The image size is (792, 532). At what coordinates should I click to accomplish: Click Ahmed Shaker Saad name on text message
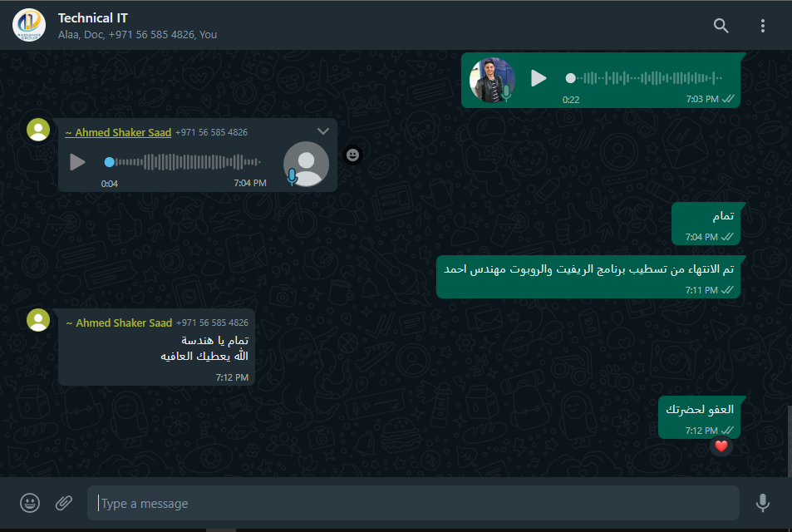(119, 323)
